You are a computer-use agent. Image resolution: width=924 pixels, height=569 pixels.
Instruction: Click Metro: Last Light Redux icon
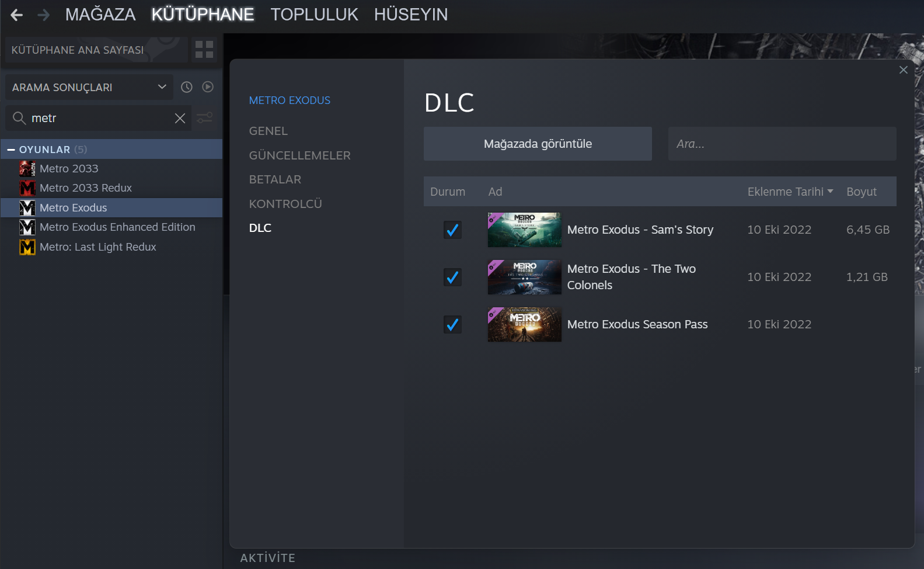coord(27,247)
